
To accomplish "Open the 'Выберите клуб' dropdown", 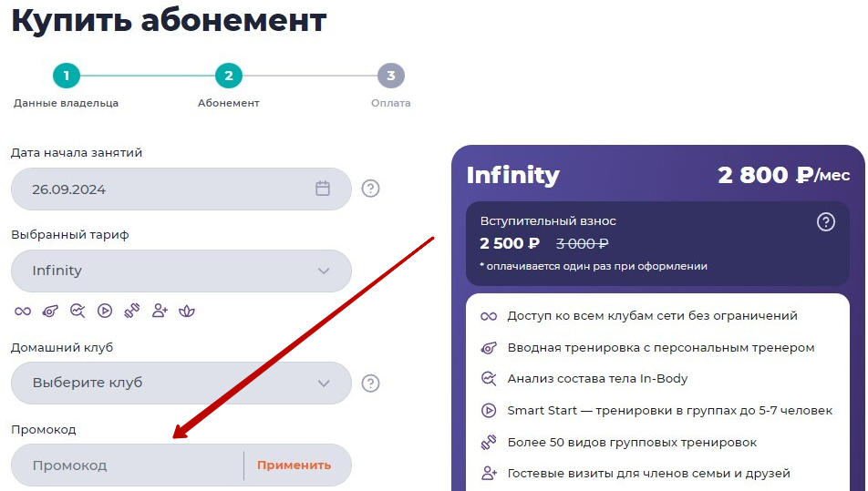I will click(x=181, y=384).
